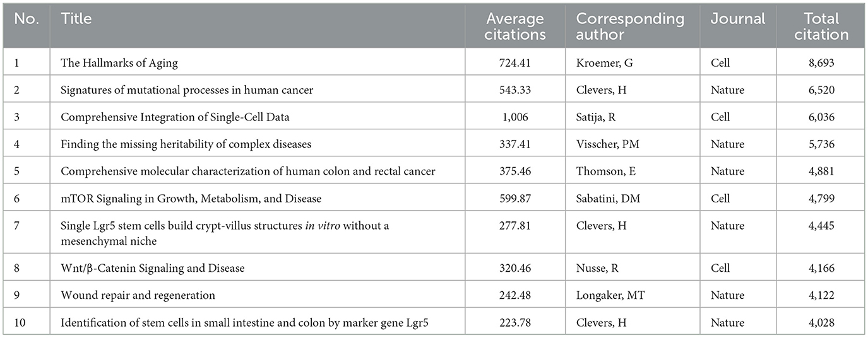Viewport: 868px width, 338px height.
Task: Click the "Journal" column header
Action: [x=737, y=19]
